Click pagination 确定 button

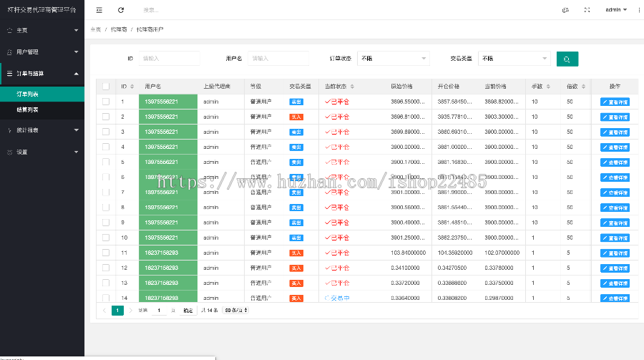pyautogui.click(x=188, y=311)
